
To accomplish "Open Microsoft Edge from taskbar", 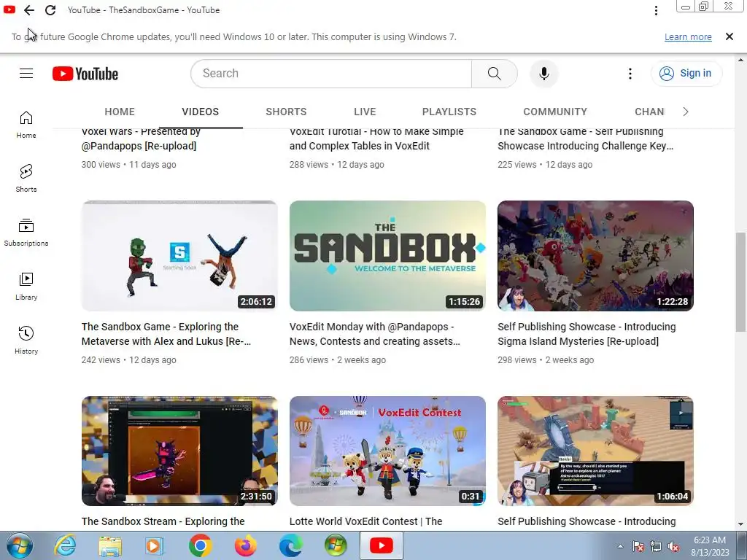I will pyautogui.click(x=290, y=545).
